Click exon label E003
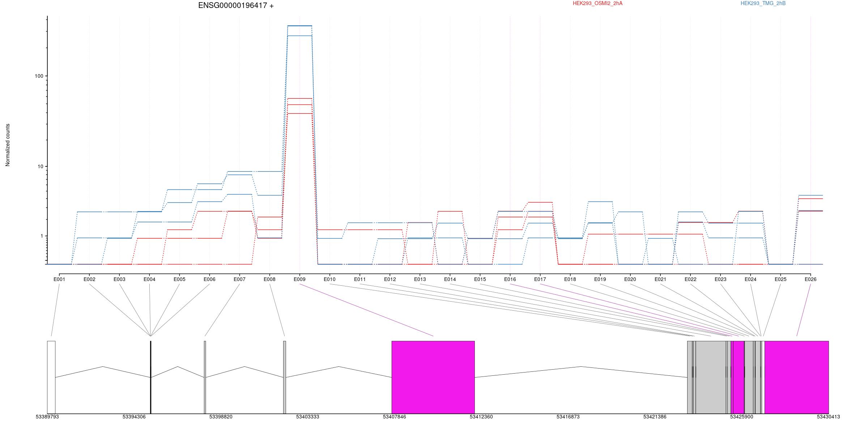 pos(119,279)
